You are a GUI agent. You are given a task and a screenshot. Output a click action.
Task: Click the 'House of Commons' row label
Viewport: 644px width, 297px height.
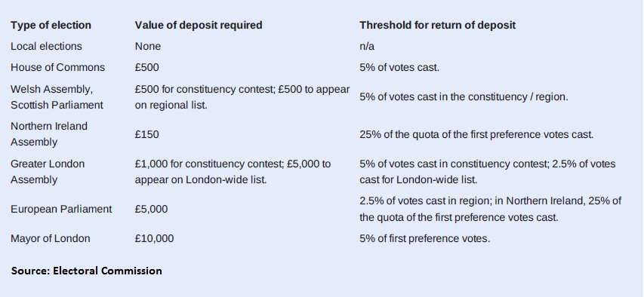point(58,68)
